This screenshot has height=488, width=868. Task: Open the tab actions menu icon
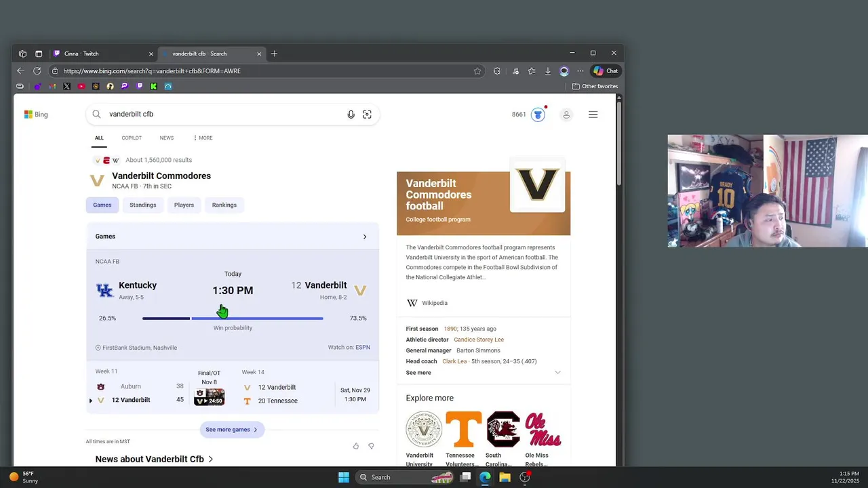pos(39,54)
